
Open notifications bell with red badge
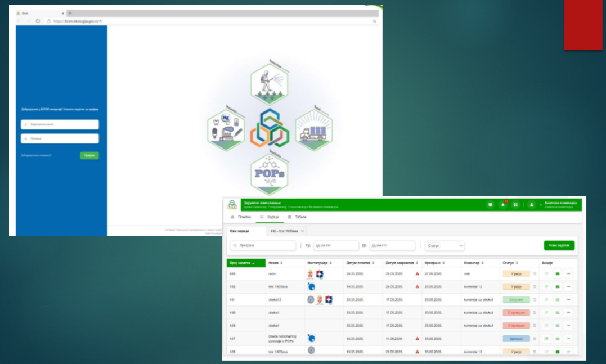coord(503,205)
